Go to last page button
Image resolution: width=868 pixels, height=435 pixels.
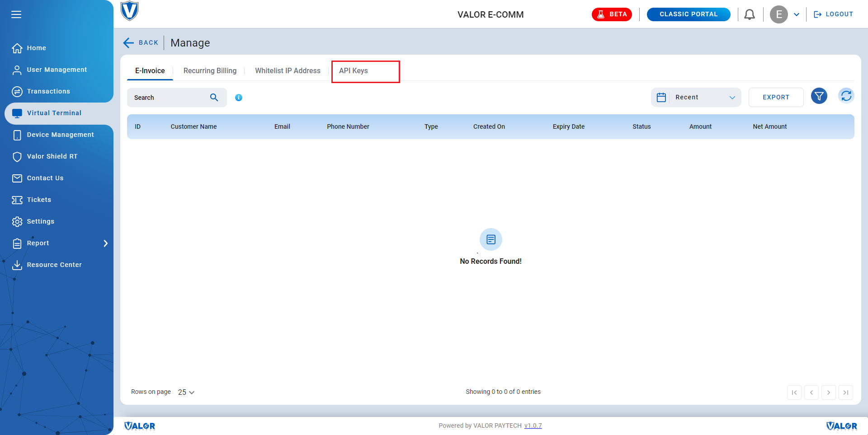coord(846,393)
